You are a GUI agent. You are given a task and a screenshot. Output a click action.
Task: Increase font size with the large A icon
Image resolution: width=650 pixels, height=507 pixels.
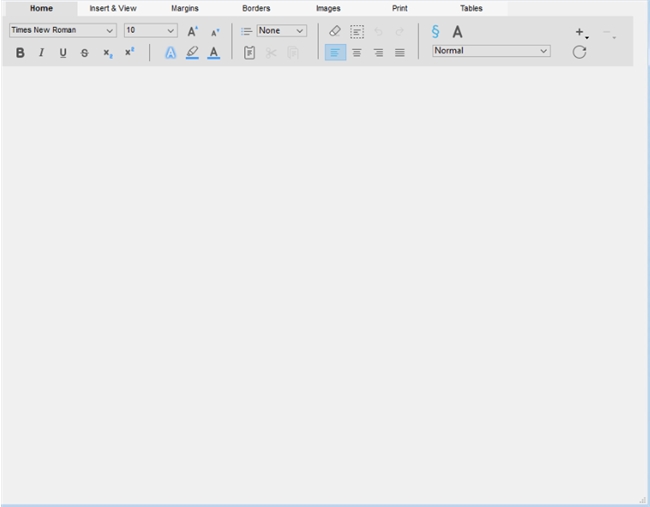pyautogui.click(x=192, y=31)
